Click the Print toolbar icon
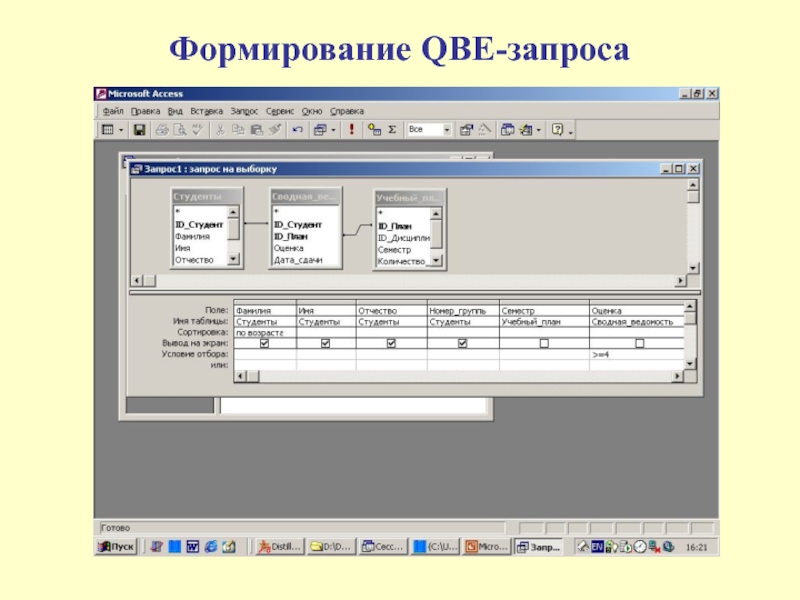 point(162,130)
